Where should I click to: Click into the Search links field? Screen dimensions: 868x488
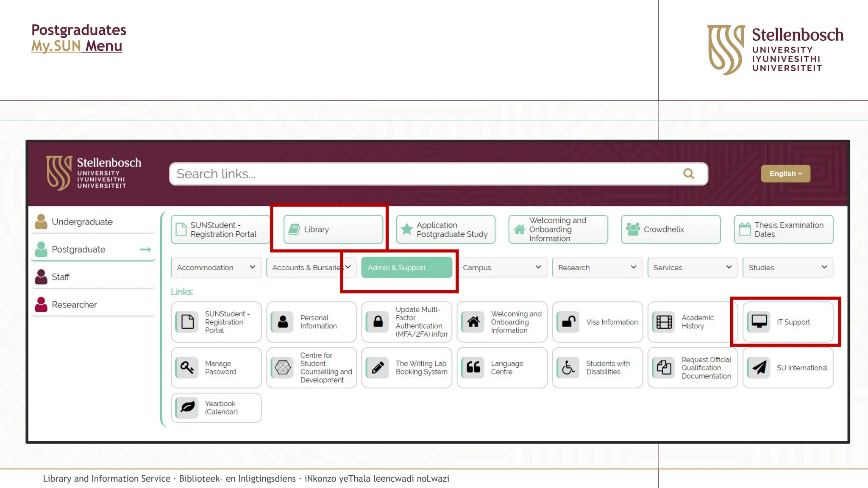424,174
